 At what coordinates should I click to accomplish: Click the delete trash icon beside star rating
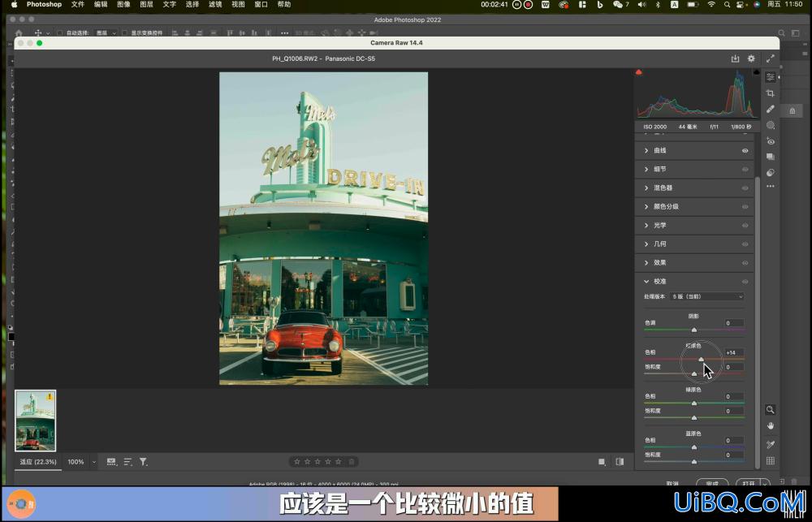coord(352,461)
